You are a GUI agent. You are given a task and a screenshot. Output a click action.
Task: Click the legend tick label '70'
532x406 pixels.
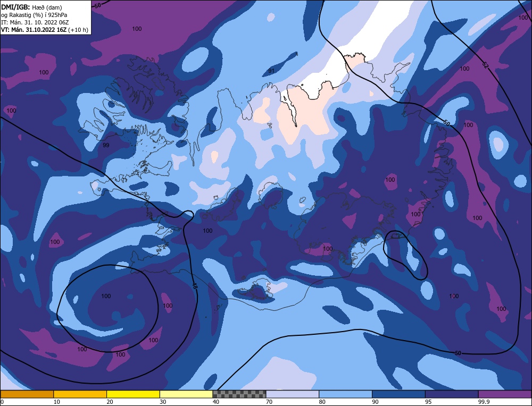point(269,402)
